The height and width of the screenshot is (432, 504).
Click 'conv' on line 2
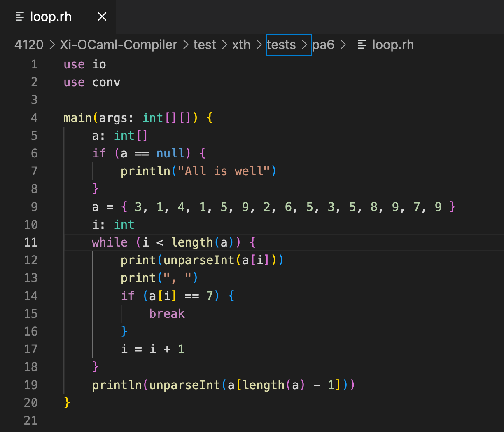(106, 82)
